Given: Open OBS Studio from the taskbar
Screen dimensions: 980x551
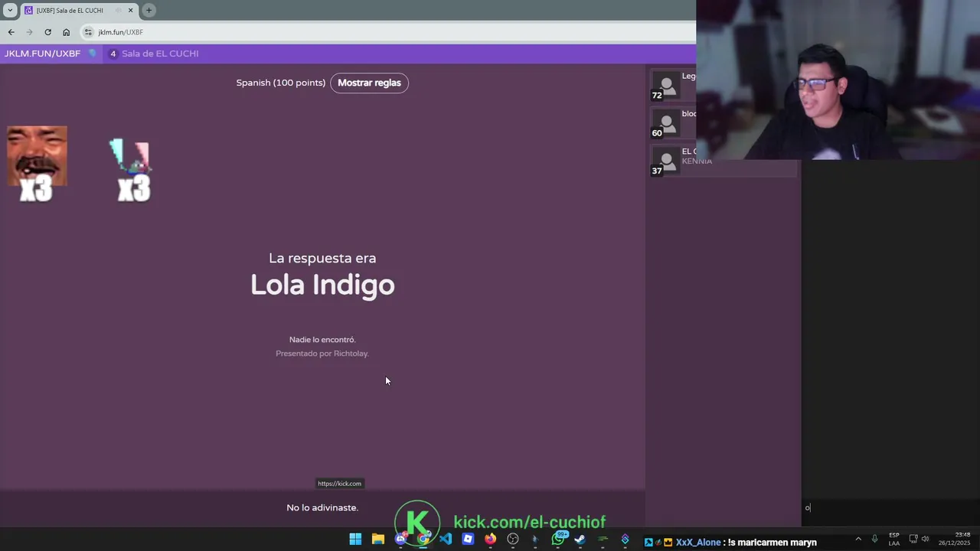Looking at the screenshot, I should 513,540.
